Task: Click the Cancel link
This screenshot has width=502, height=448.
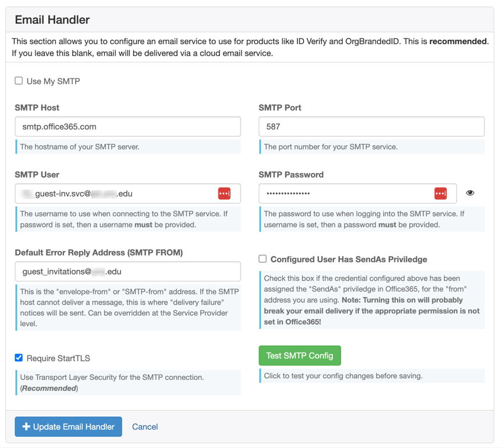Action: point(145,427)
